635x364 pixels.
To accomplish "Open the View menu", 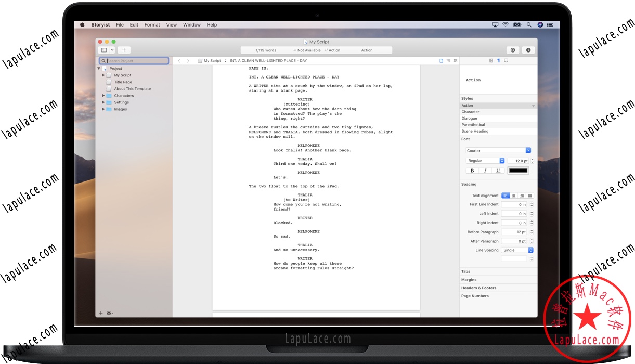I will [172, 24].
